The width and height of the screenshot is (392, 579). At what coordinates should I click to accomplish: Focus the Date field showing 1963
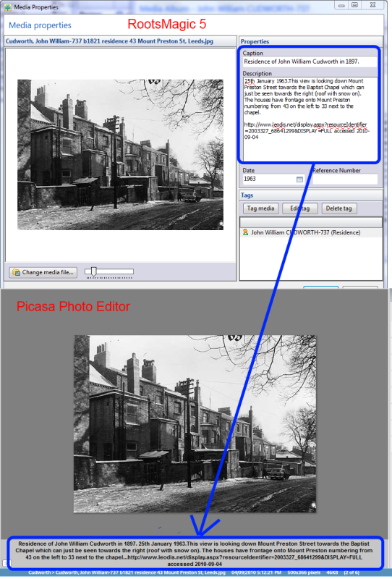click(x=273, y=179)
